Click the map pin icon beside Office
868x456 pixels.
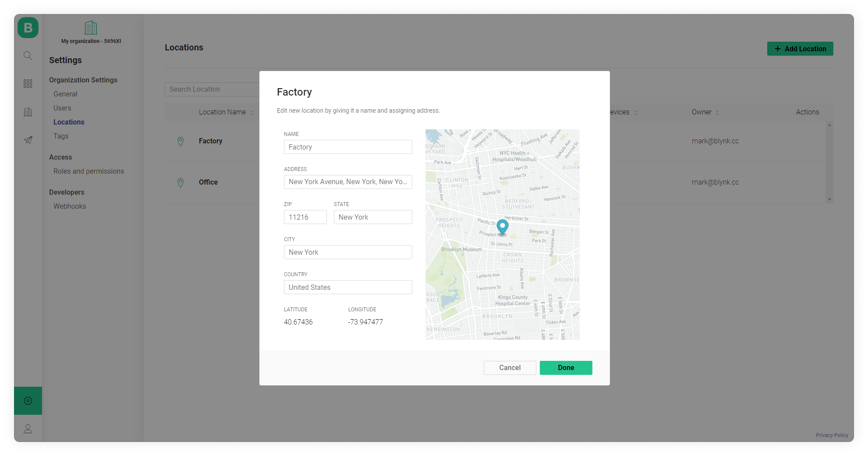pos(181,182)
